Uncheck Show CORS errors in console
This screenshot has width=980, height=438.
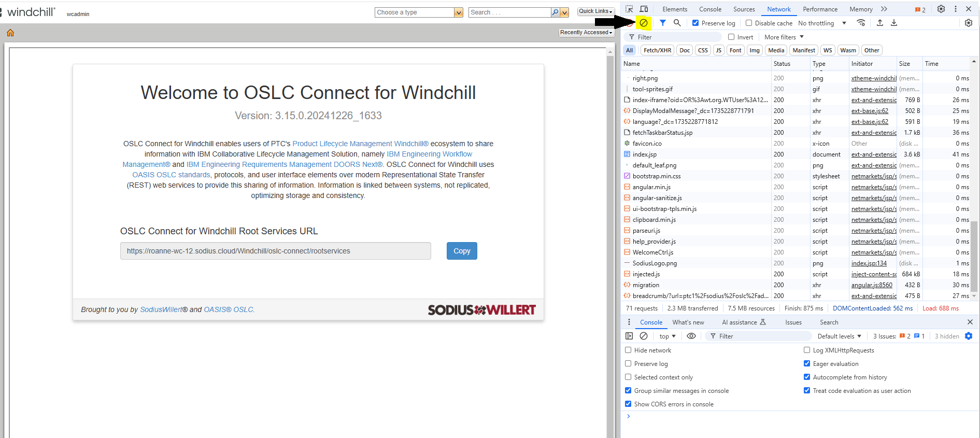[x=628, y=404]
